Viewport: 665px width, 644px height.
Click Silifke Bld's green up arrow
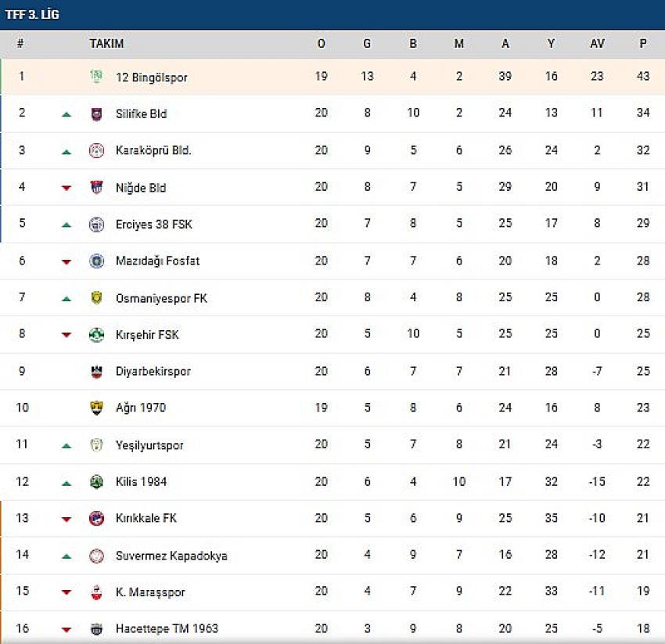pos(66,114)
